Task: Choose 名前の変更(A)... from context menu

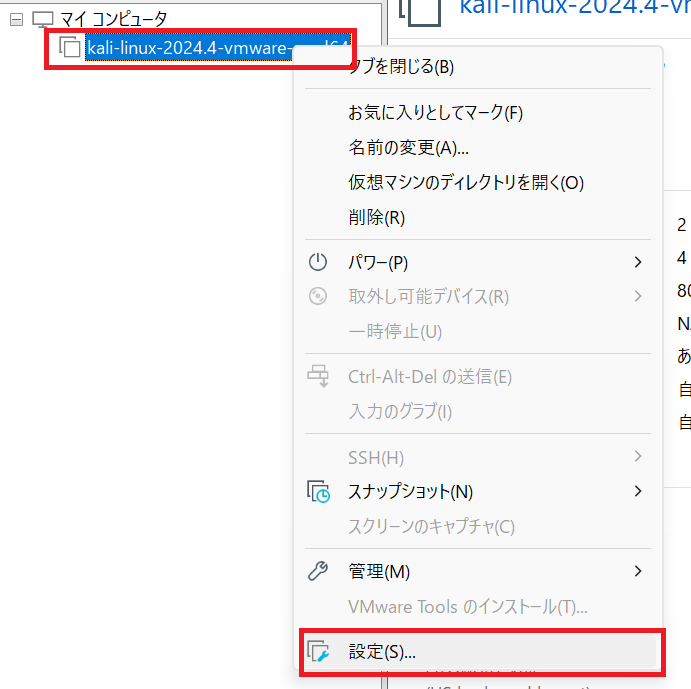Action: pyautogui.click(x=408, y=148)
